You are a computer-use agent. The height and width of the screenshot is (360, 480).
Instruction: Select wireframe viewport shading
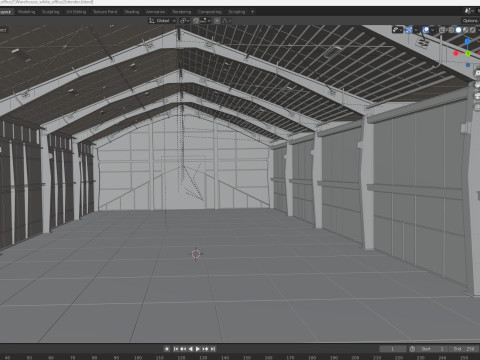tap(451, 30)
